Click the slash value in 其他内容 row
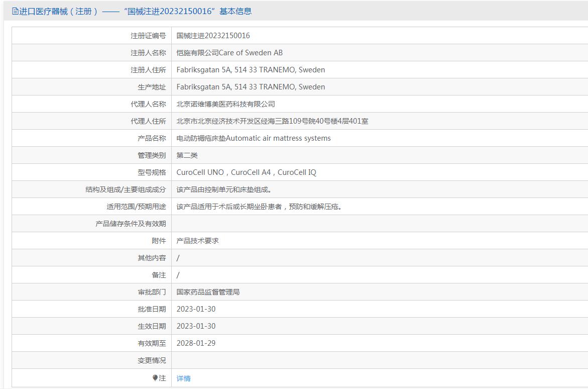 [x=178, y=258]
